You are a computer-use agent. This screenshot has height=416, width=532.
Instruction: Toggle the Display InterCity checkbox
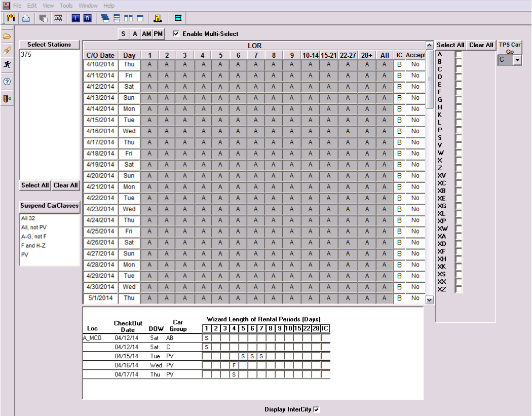click(x=316, y=409)
